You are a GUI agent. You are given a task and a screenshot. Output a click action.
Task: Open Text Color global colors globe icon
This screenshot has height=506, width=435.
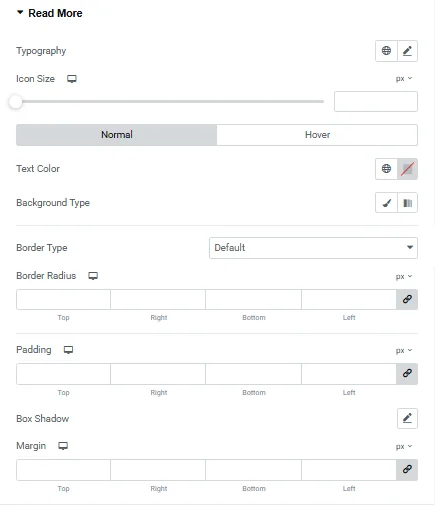386,169
